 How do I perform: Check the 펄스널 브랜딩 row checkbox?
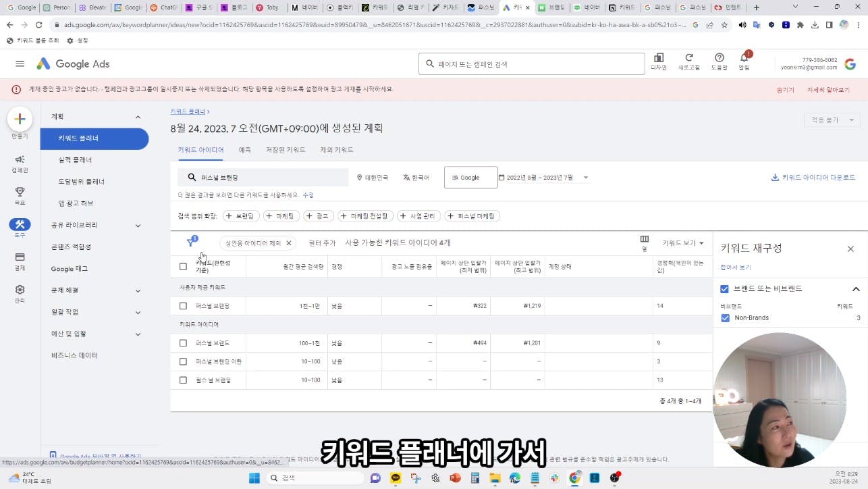point(183,380)
